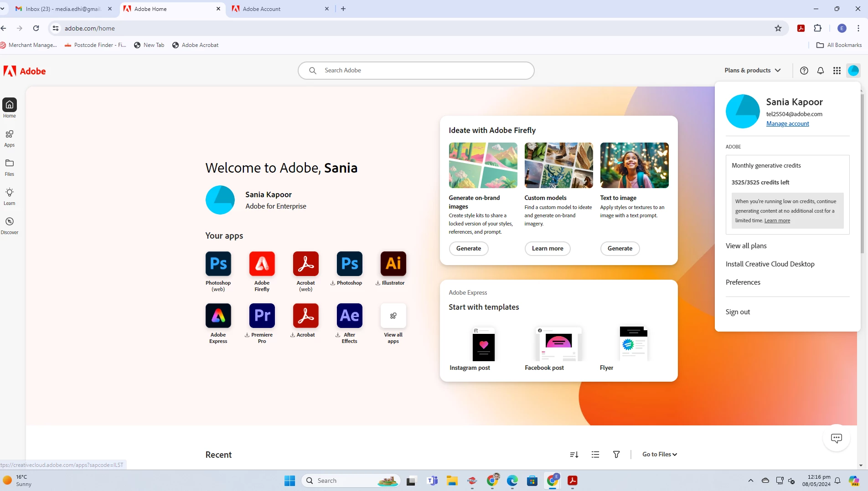Image resolution: width=868 pixels, height=491 pixels.
Task: Click the address bar URL
Action: pos(90,28)
